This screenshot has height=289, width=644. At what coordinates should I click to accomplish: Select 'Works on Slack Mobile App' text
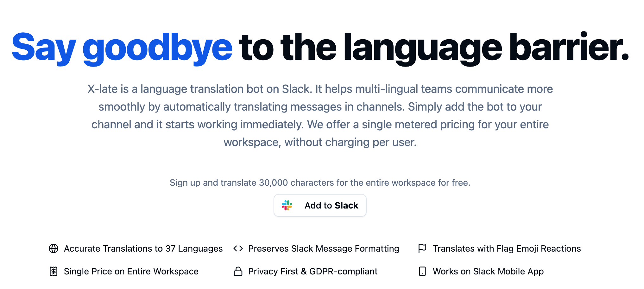[488, 272]
